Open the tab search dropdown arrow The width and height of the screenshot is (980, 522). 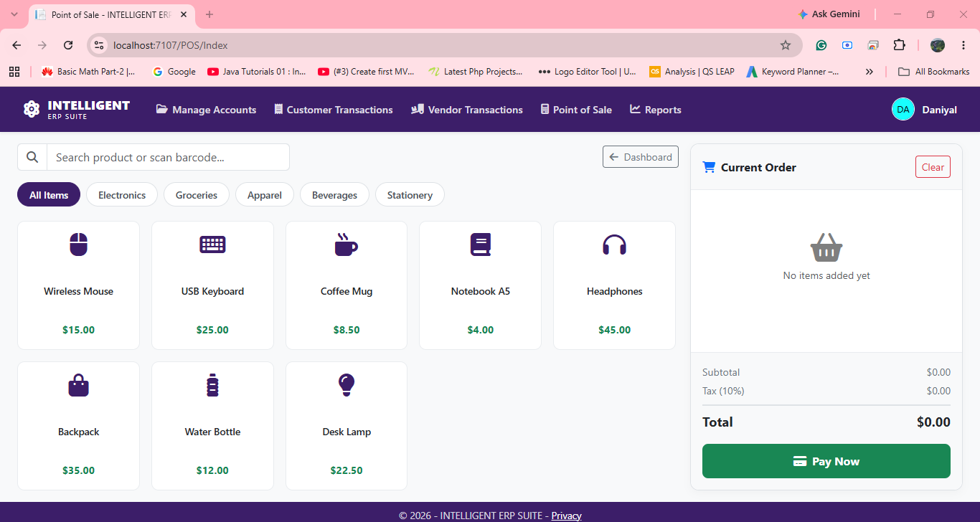(14, 14)
